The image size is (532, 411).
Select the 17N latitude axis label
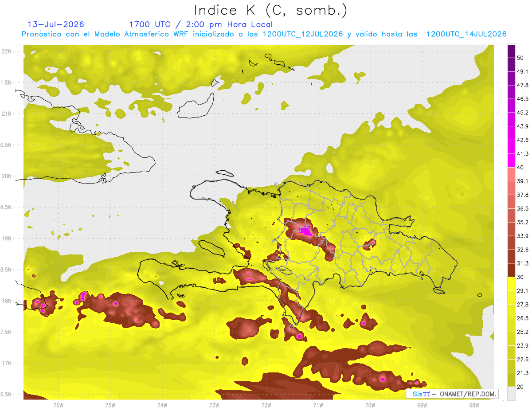pyautogui.click(x=7, y=363)
